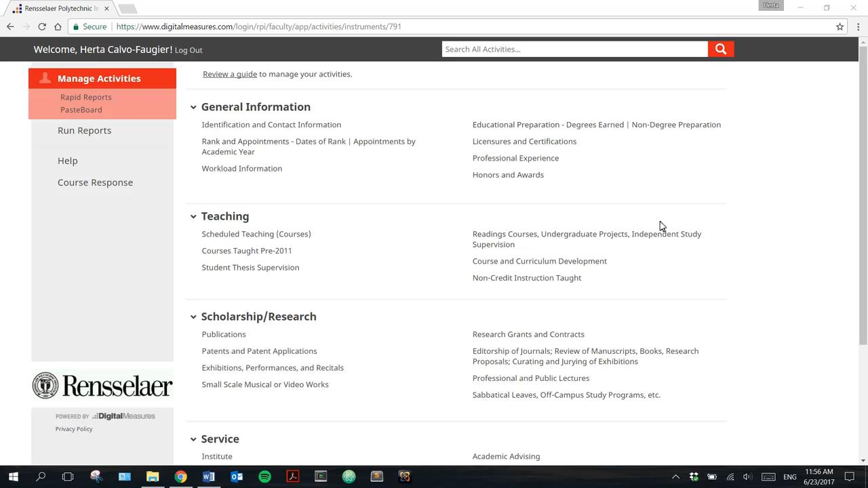Image resolution: width=868 pixels, height=488 pixels.
Task: Open Run Reports in sidebar
Action: click(x=84, y=130)
